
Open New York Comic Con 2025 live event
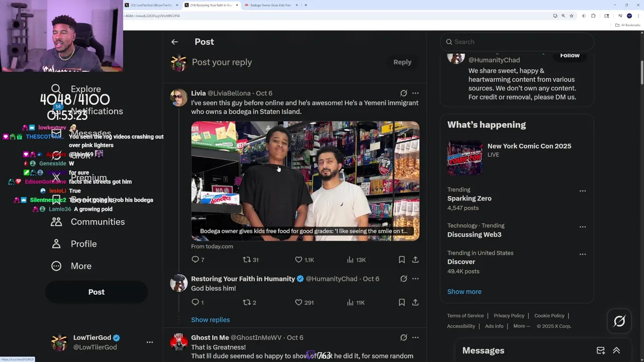pyautogui.click(x=517, y=157)
